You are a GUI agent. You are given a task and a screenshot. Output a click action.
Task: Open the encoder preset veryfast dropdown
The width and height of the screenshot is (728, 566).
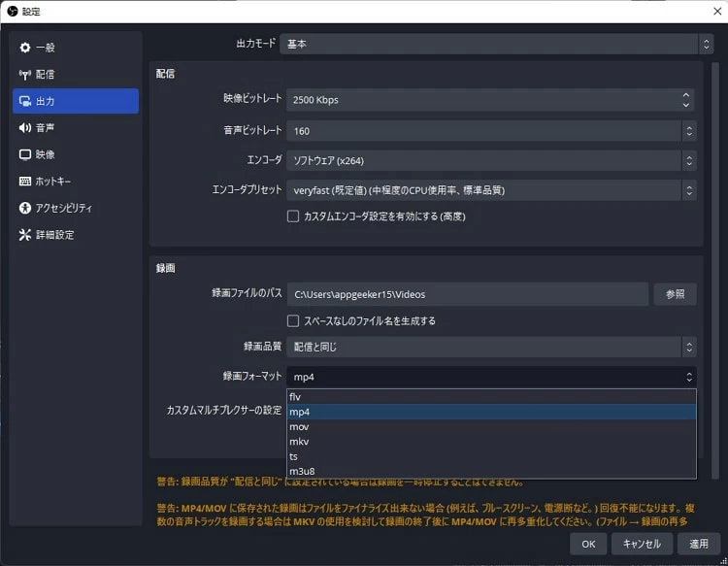pos(491,190)
